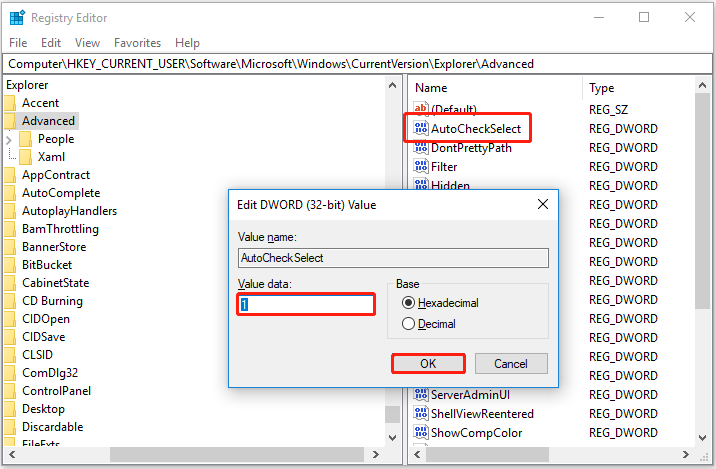Confirm the DWORD edit with OK

click(428, 364)
